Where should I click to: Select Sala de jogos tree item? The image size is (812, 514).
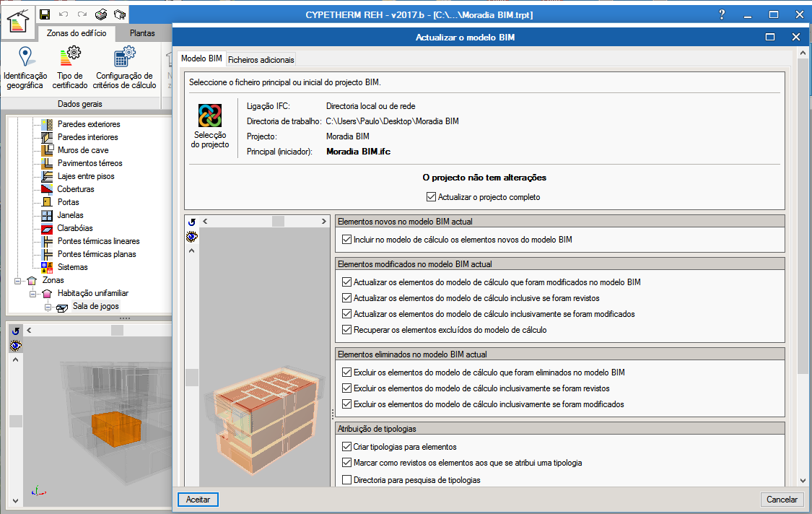coord(96,306)
